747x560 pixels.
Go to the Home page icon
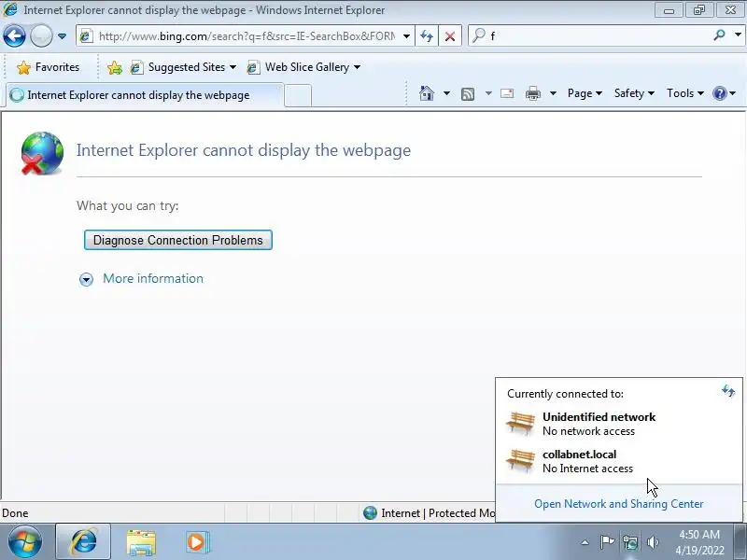point(427,93)
